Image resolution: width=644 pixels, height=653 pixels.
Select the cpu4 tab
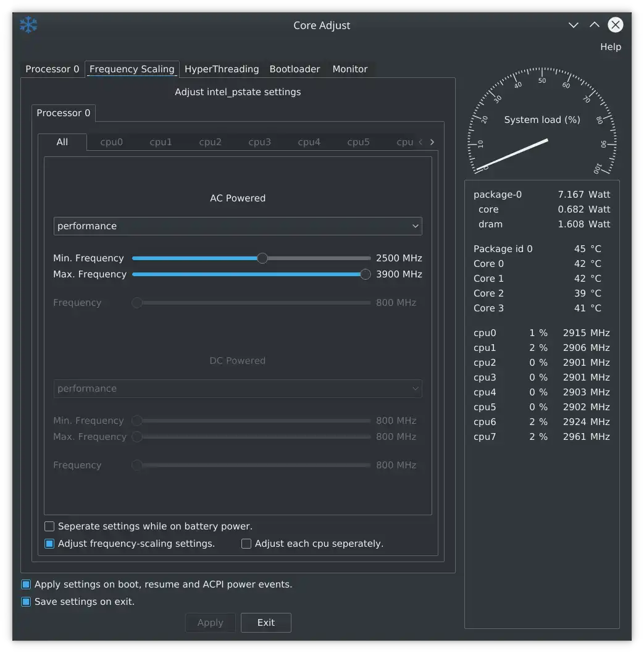pyautogui.click(x=309, y=142)
